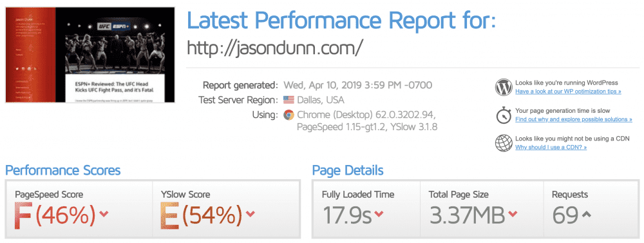Click the Requests count box

point(591,209)
